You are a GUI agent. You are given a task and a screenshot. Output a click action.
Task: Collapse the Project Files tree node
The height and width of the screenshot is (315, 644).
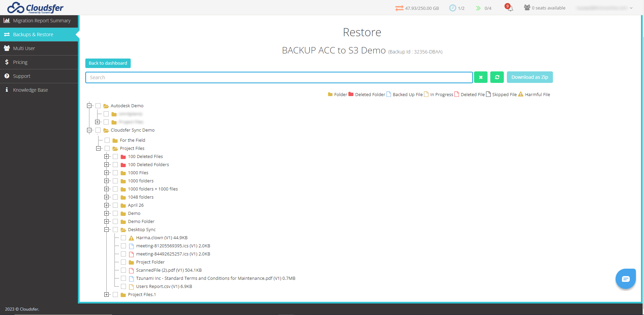coord(98,148)
